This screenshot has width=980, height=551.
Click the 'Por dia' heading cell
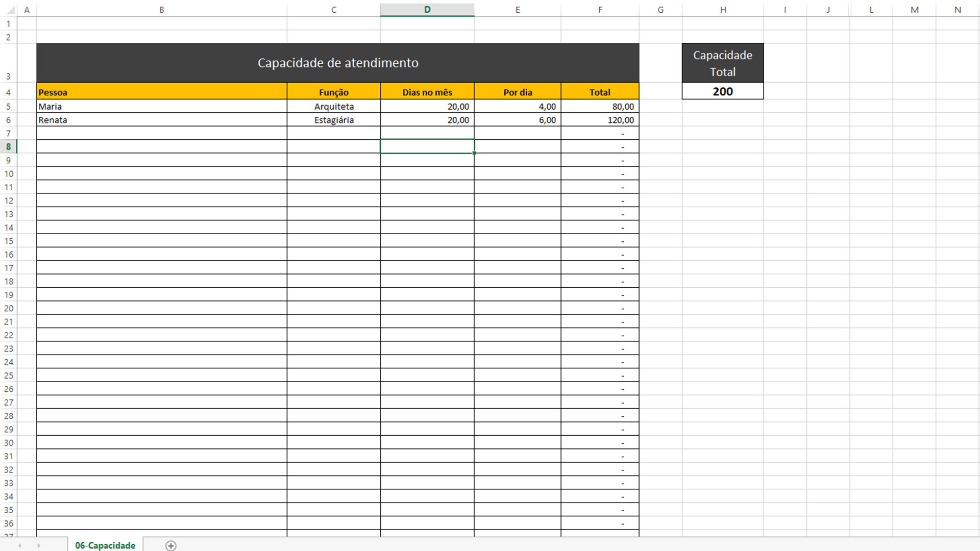point(518,92)
